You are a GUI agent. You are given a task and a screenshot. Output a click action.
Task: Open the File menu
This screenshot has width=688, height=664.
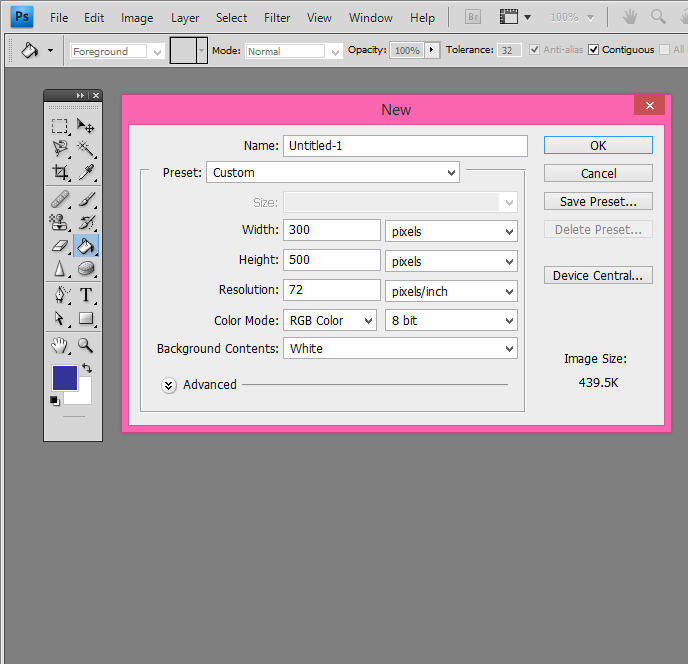[59, 18]
